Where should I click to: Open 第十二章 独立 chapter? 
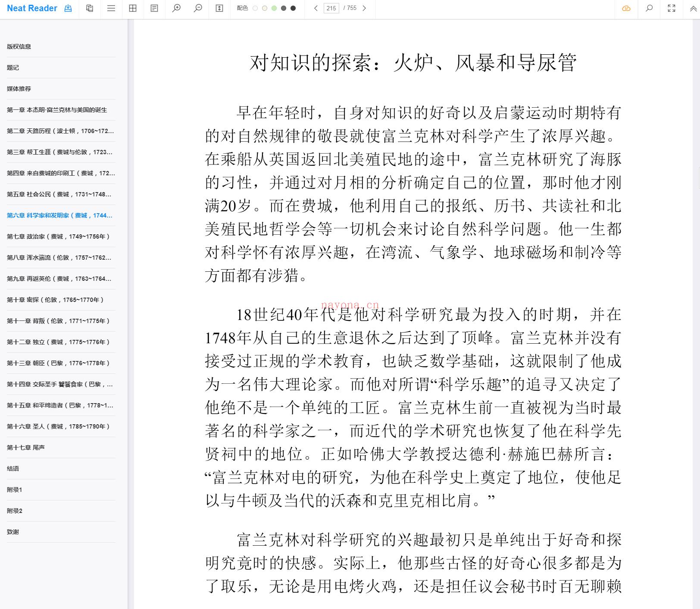pos(61,342)
